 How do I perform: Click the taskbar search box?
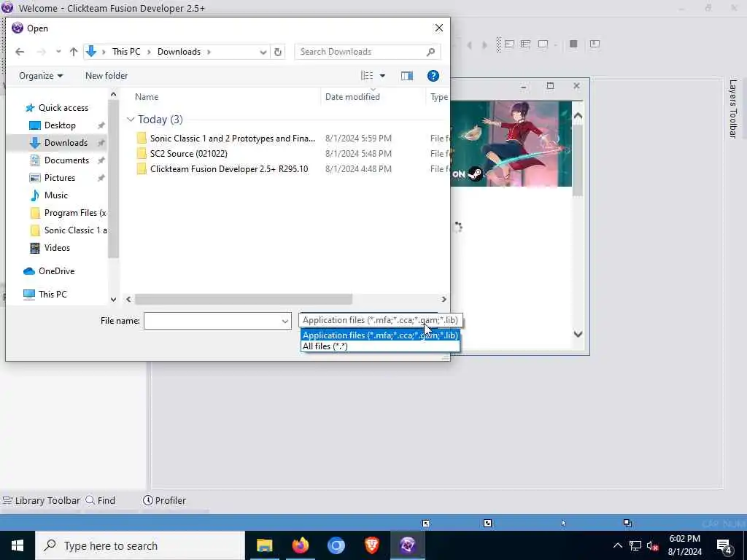tap(140, 545)
